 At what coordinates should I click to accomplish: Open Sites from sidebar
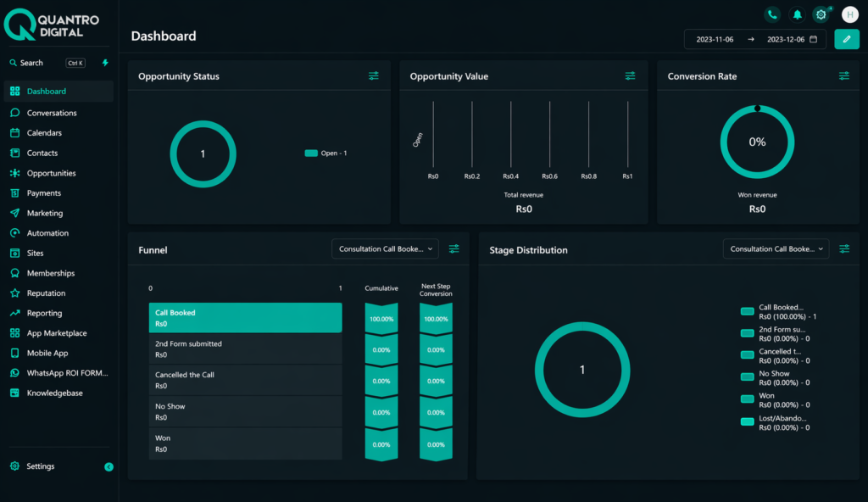tap(58, 253)
